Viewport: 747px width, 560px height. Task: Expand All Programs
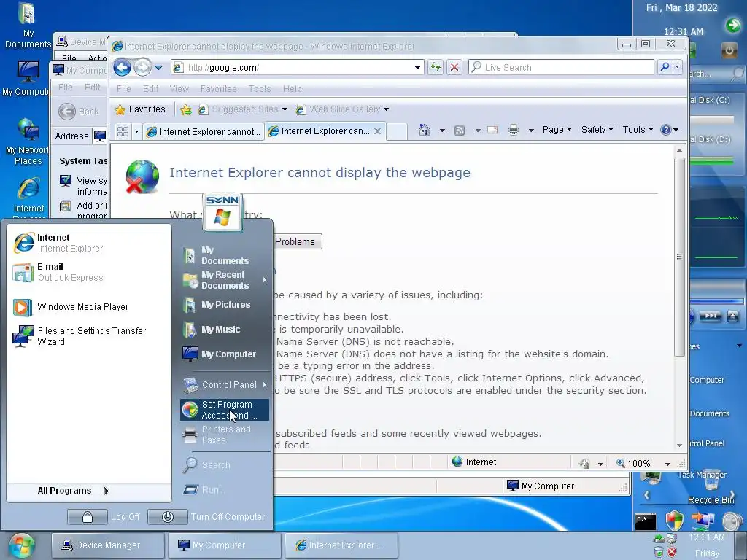73,491
